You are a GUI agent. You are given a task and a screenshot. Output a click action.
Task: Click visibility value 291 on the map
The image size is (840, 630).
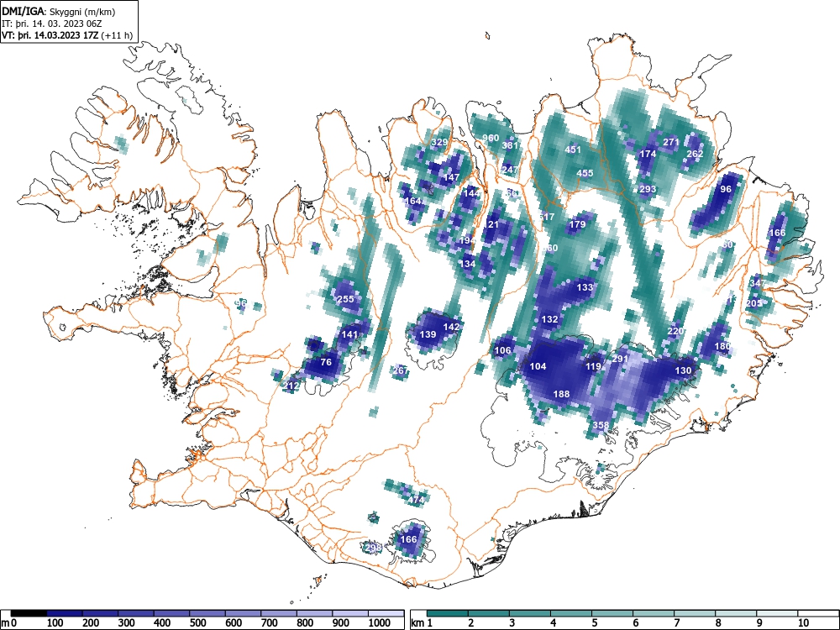pyautogui.click(x=620, y=359)
